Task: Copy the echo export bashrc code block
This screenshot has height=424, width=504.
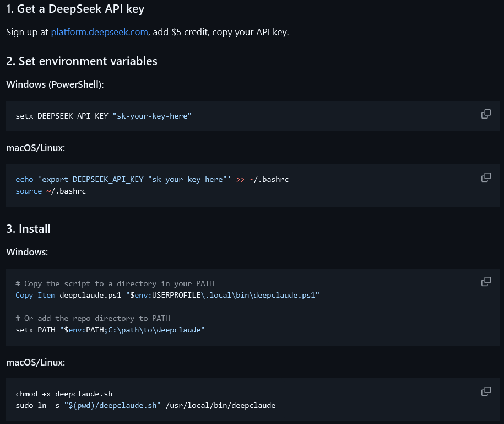Action: tap(486, 177)
